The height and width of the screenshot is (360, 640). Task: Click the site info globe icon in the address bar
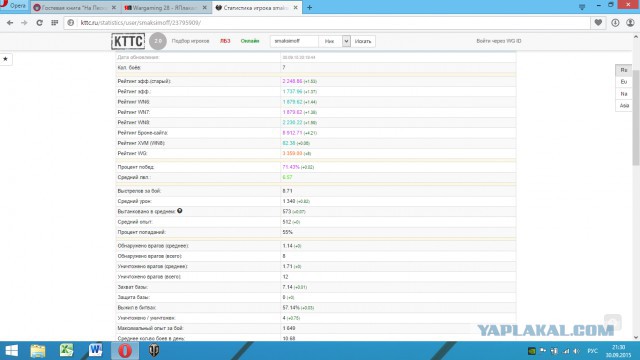coord(71,23)
